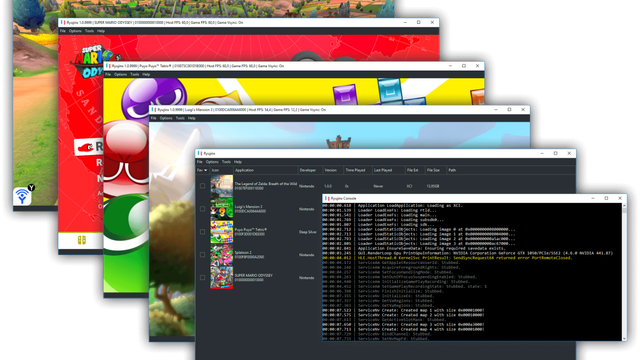
Task: Open Tools menu in Luigi's Mansion 3 window
Action: [x=180, y=118]
